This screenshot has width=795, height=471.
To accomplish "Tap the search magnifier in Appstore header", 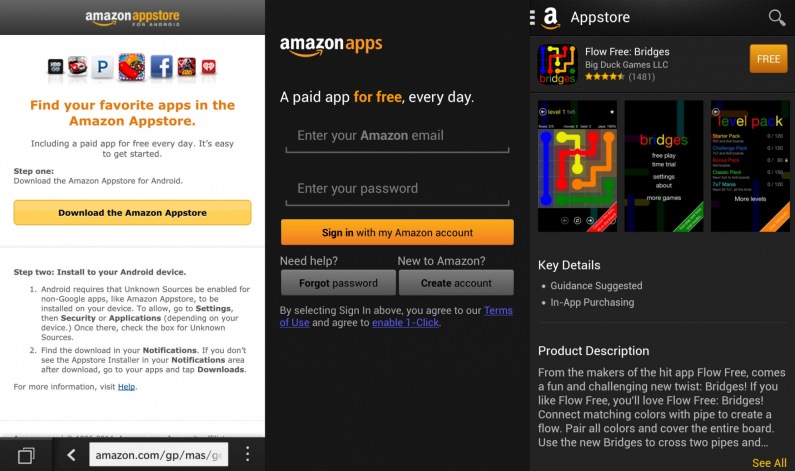I will (x=776, y=18).
